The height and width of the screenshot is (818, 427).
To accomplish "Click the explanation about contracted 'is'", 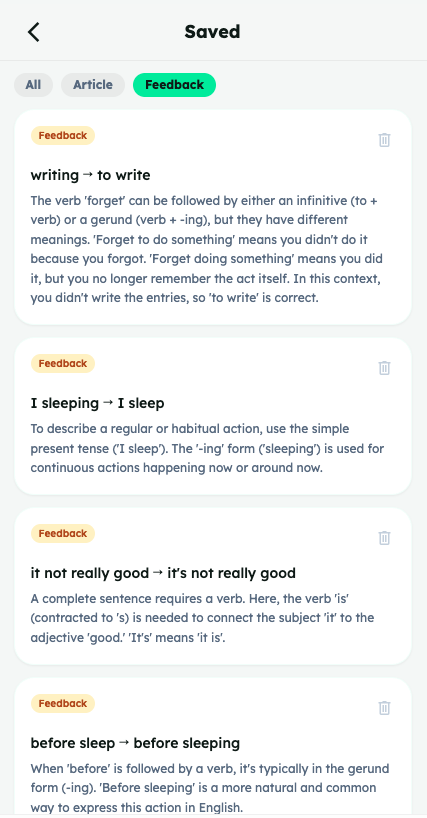I will (x=202, y=618).
